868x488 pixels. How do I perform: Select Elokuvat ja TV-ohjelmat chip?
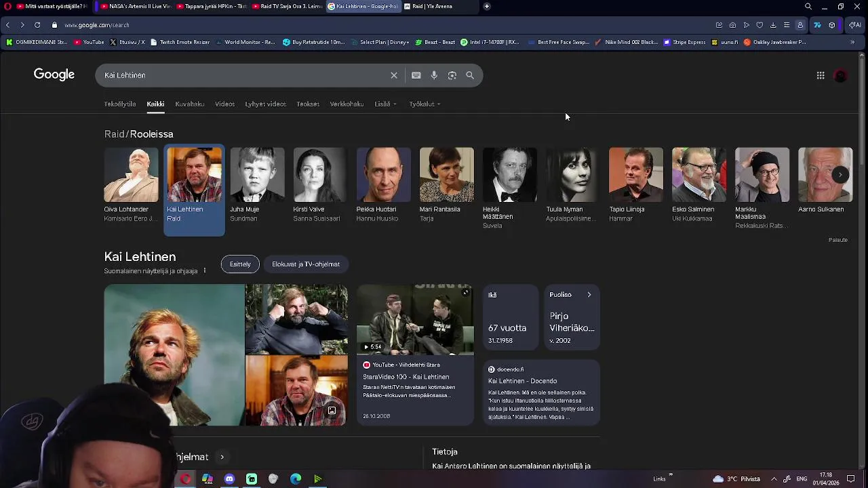[x=306, y=264]
